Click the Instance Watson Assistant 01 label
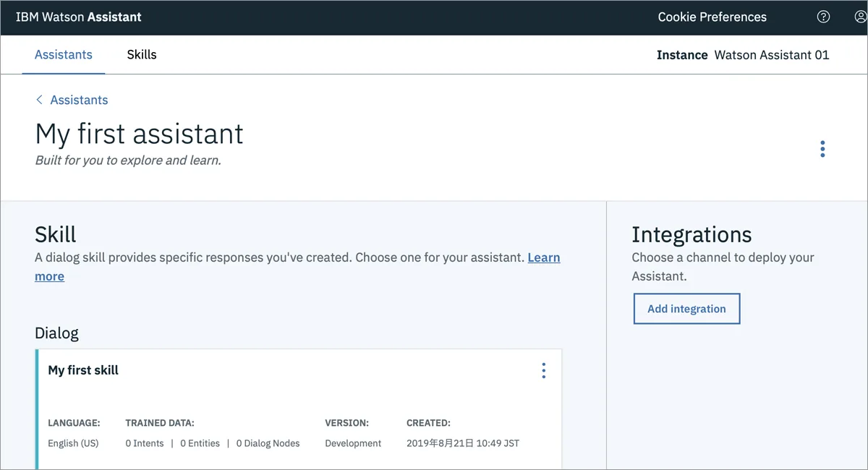This screenshot has width=868, height=470. (x=743, y=55)
